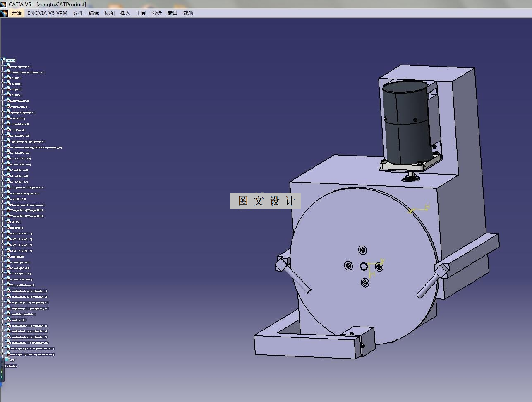
Task: Click the center hole of the circular disc
Action: pos(364,266)
